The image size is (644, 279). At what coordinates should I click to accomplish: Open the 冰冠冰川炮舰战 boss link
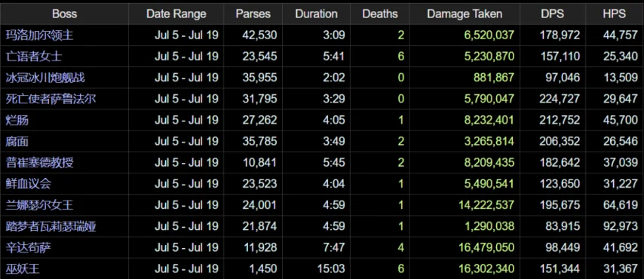point(45,78)
